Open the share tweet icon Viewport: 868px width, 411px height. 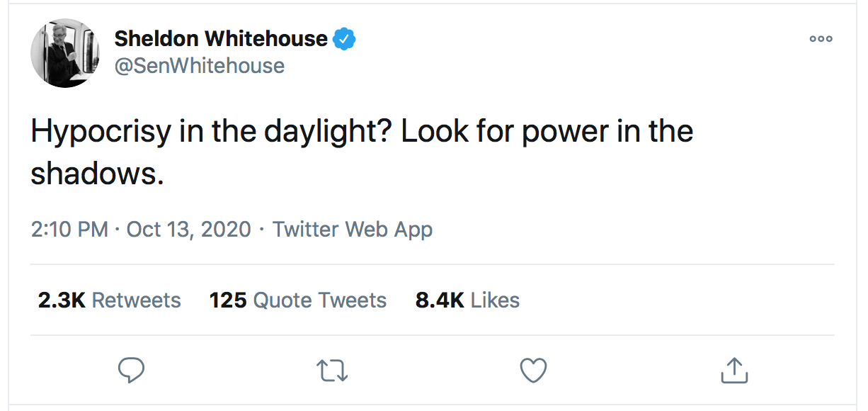tap(734, 370)
